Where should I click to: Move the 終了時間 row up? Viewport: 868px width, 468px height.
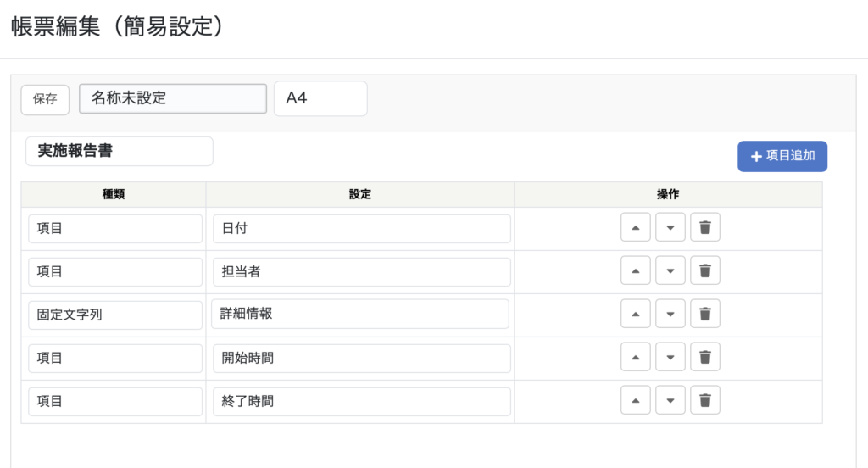(x=636, y=400)
